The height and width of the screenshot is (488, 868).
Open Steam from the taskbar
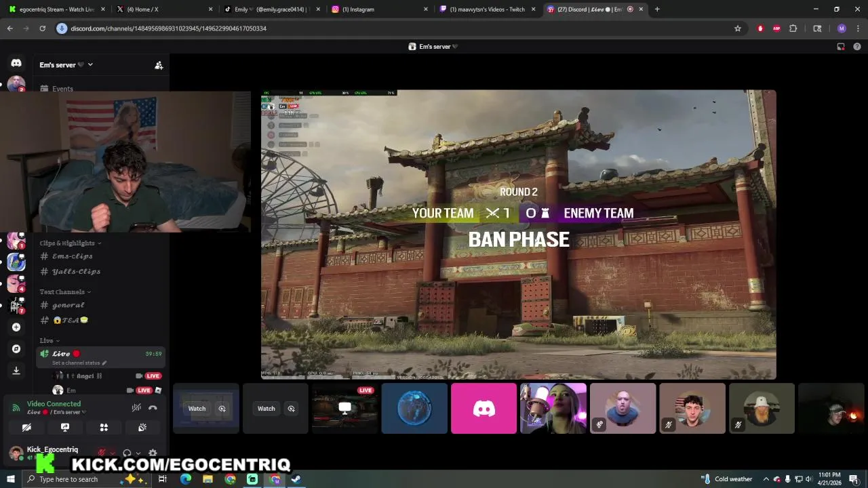tap(296, 479)
